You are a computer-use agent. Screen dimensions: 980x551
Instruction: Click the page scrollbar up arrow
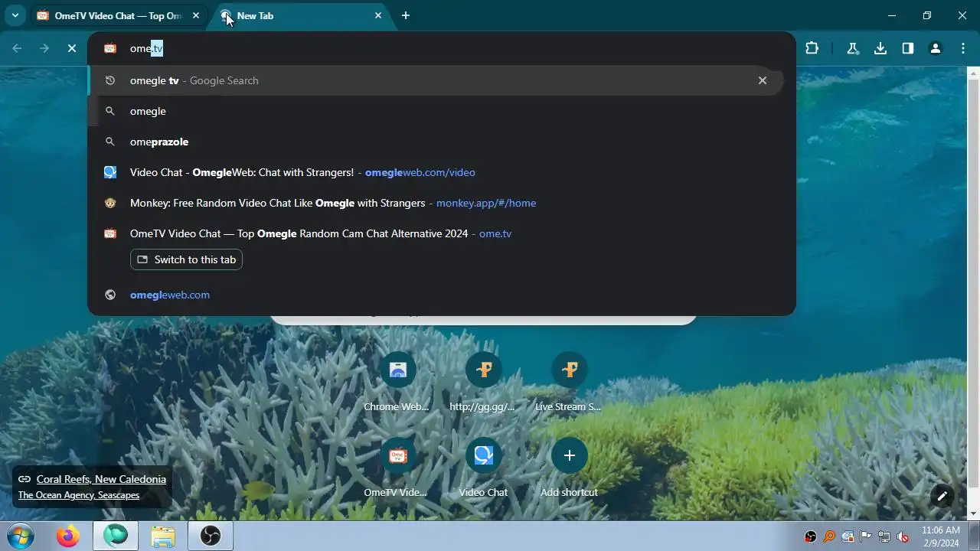(973, 74)
